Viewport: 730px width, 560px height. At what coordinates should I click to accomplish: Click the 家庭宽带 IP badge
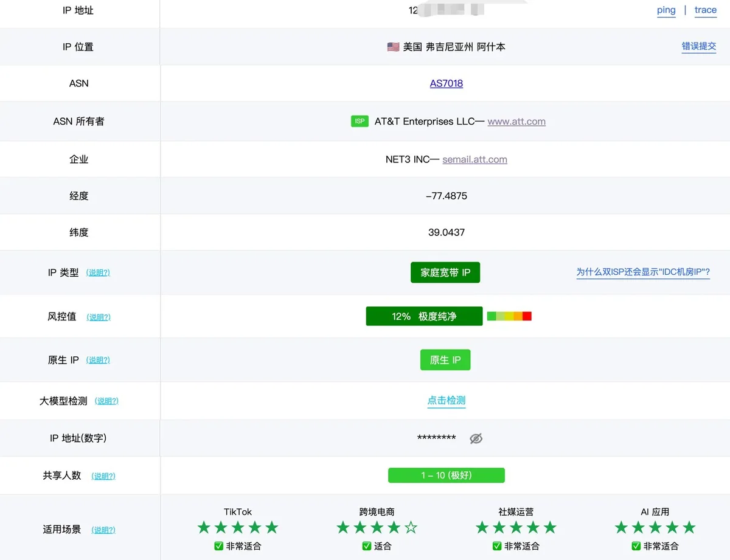point(445,272)
